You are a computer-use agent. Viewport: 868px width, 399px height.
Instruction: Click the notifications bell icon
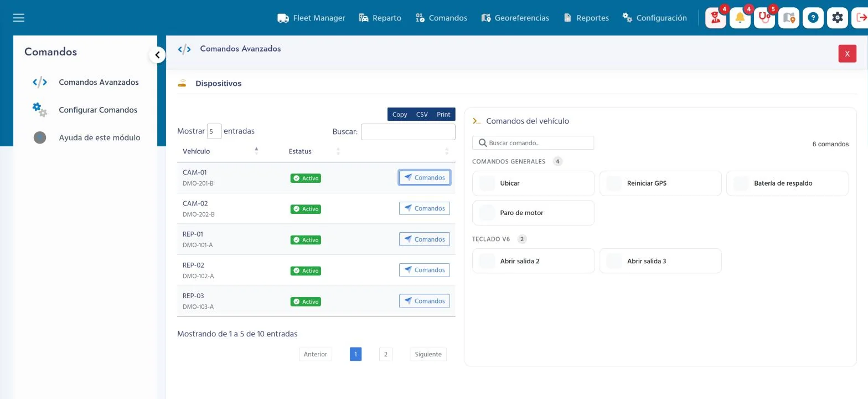point(740,18)
